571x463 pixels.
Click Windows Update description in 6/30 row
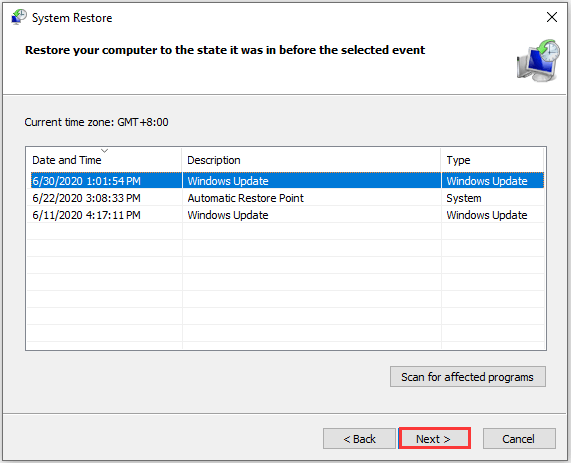tap(228, 181)
